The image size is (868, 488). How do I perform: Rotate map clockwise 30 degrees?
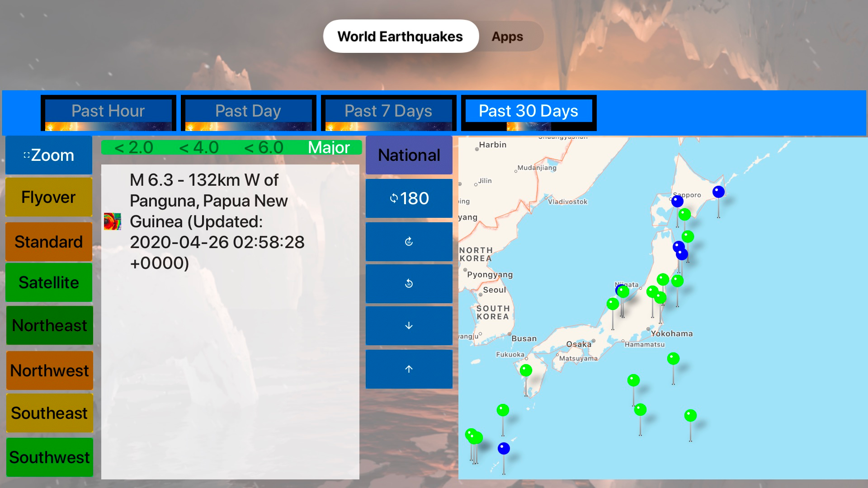click(409, 242)
